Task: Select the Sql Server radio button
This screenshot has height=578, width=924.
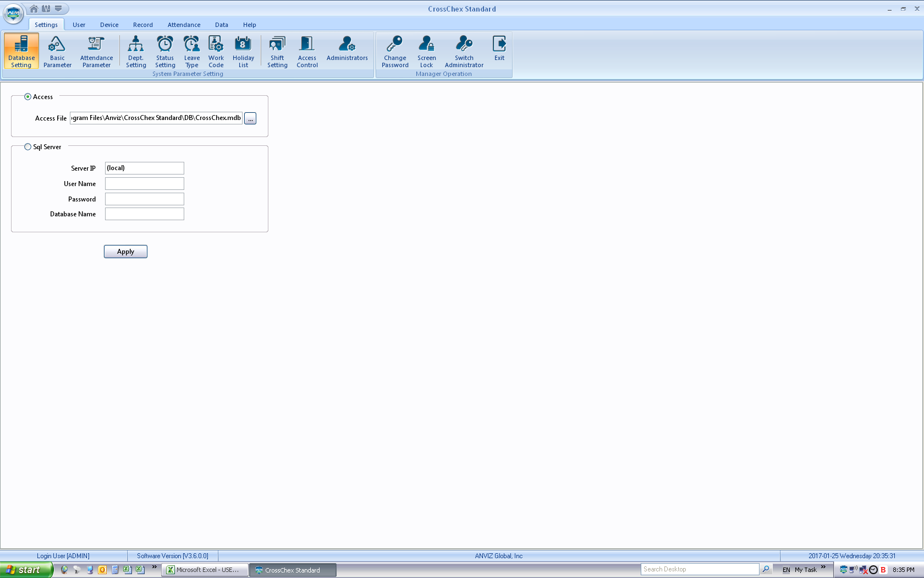Action: tap(28, 147)
